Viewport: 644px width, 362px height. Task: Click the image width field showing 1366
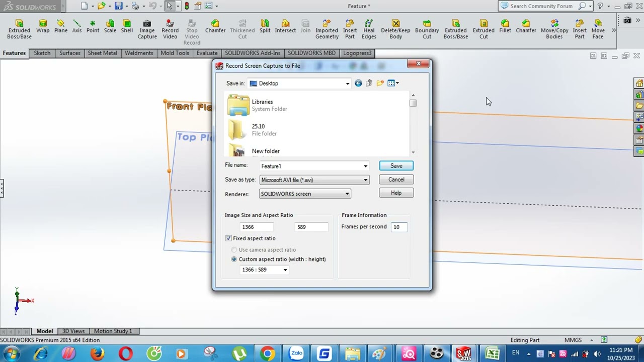(x=257, y=227)
